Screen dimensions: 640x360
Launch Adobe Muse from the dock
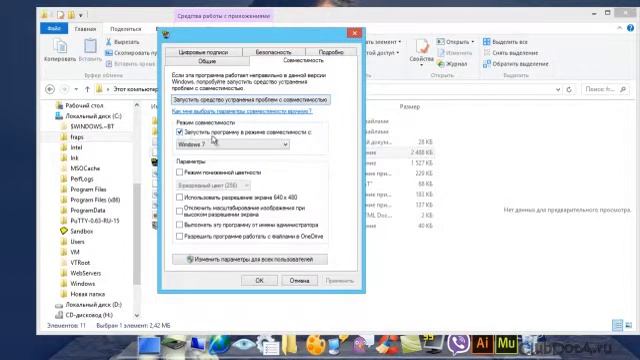[506, 344]
